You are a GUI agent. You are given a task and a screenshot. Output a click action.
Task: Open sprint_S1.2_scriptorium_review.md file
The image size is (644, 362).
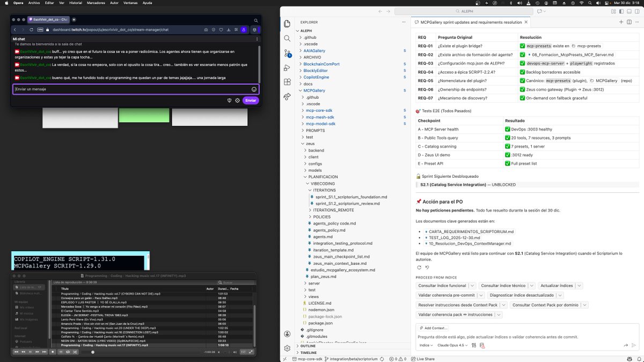[348, 204]
